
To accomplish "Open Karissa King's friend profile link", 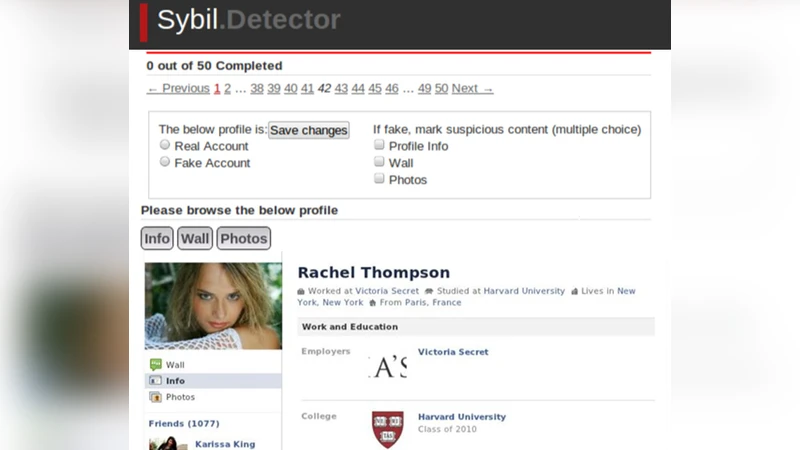I will pyautogui.click(x=225, y=444).
